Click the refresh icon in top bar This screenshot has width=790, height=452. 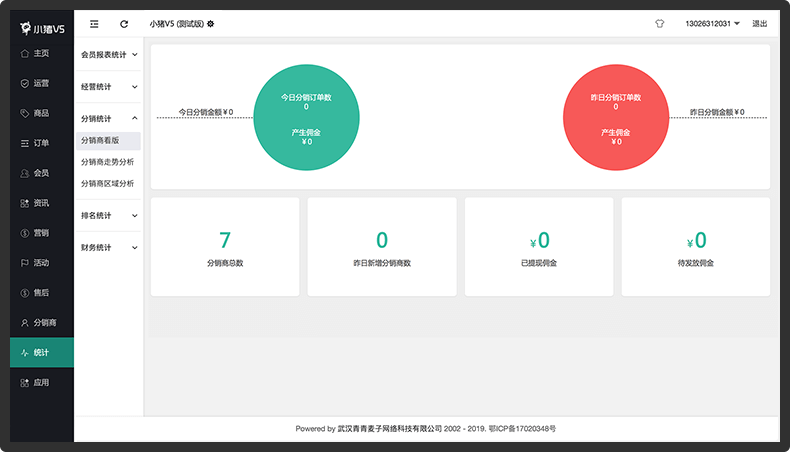pyautogui.click(x=124, y=24)
